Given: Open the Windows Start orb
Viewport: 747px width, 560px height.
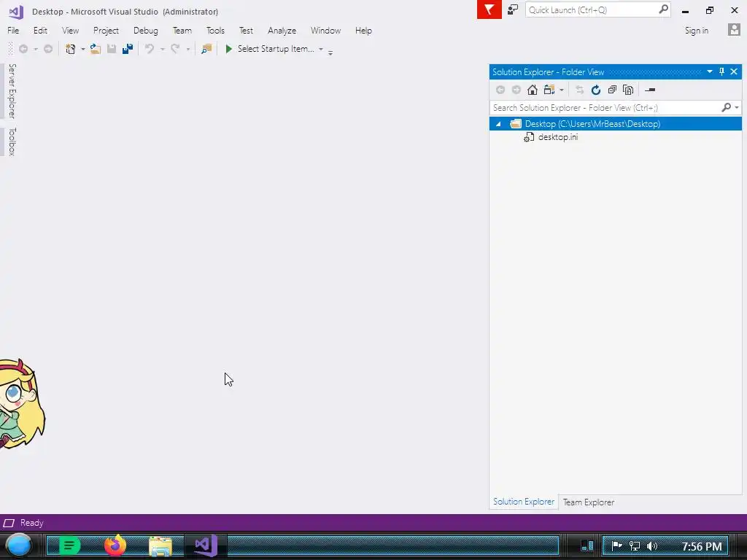Looking at the screenshot, I should (x=18, y=545).
